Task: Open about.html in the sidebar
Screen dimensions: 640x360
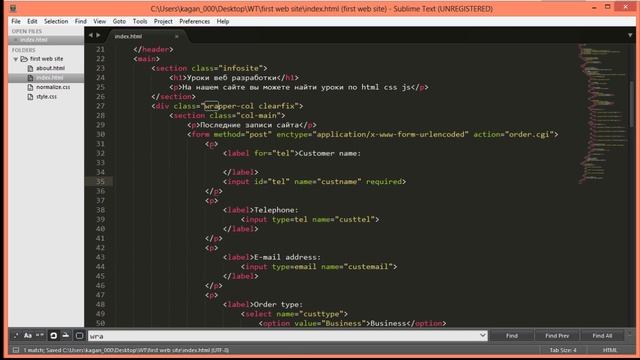Action: tap(50, 68)
